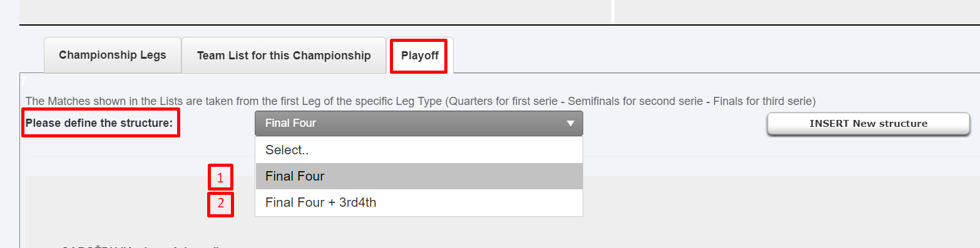This screenshot has width=980, height=248.
Task: Click the INSERT New structure button
Action: [x=868, y=124]
